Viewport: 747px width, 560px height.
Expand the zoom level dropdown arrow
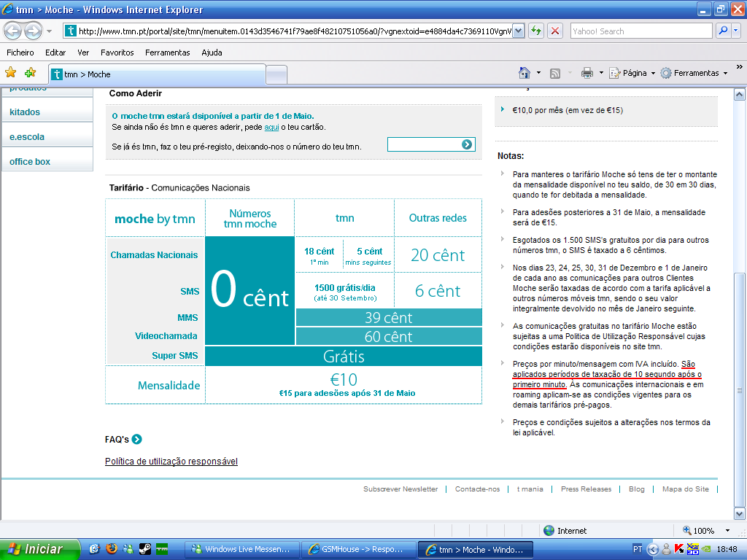tap(727, 531)
